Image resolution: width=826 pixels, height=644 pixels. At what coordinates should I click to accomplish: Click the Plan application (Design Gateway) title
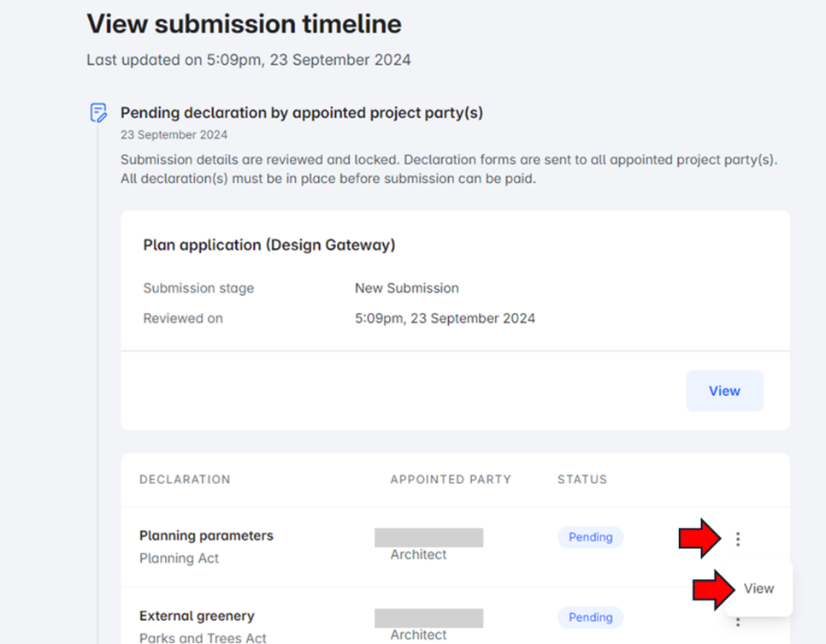tap(269, 245)
